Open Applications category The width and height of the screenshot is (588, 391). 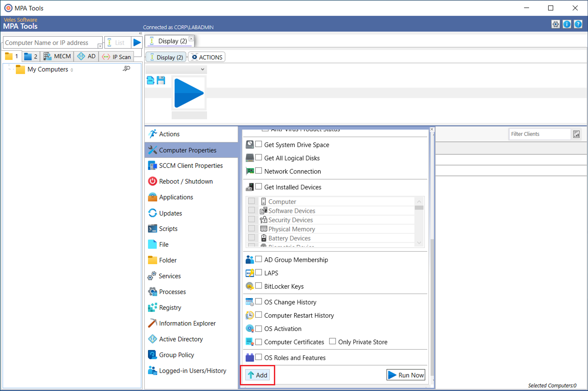[x=191, y=197]
